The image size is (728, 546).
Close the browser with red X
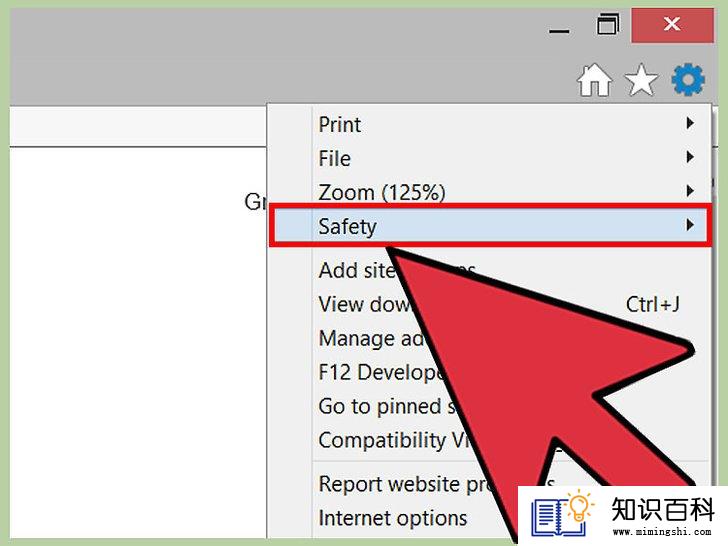click(672, 25)
